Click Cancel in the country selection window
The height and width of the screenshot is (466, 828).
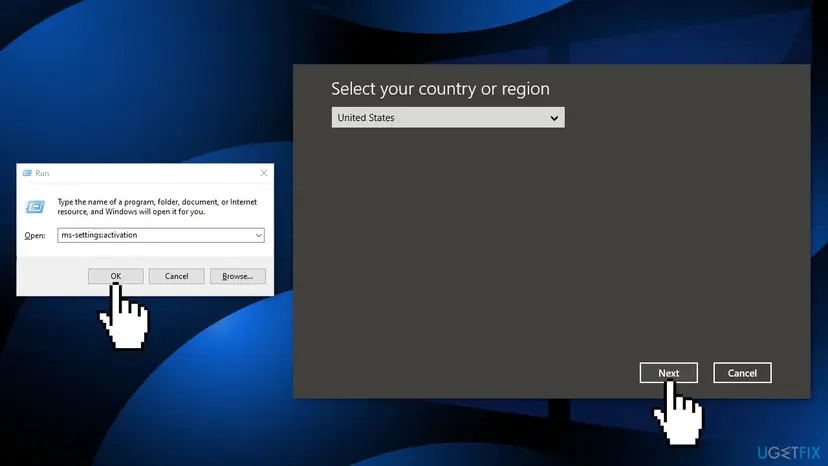[x=742, y=373]
